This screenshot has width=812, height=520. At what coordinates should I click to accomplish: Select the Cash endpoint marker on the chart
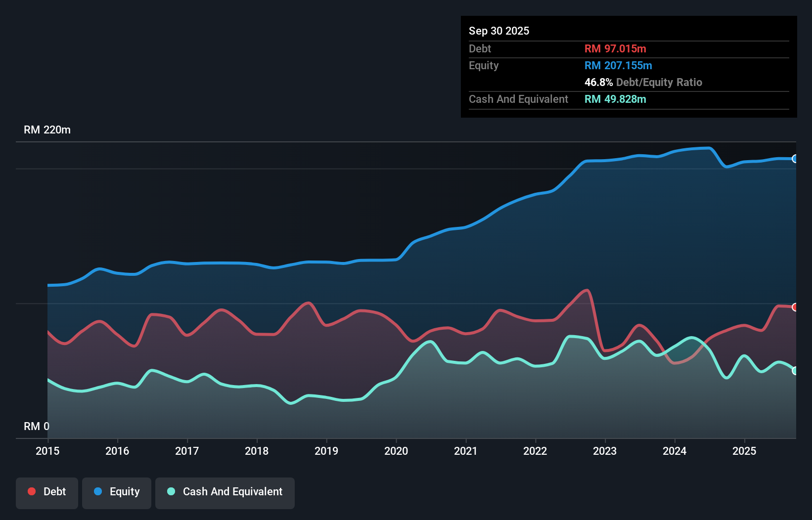coord(795,370)
